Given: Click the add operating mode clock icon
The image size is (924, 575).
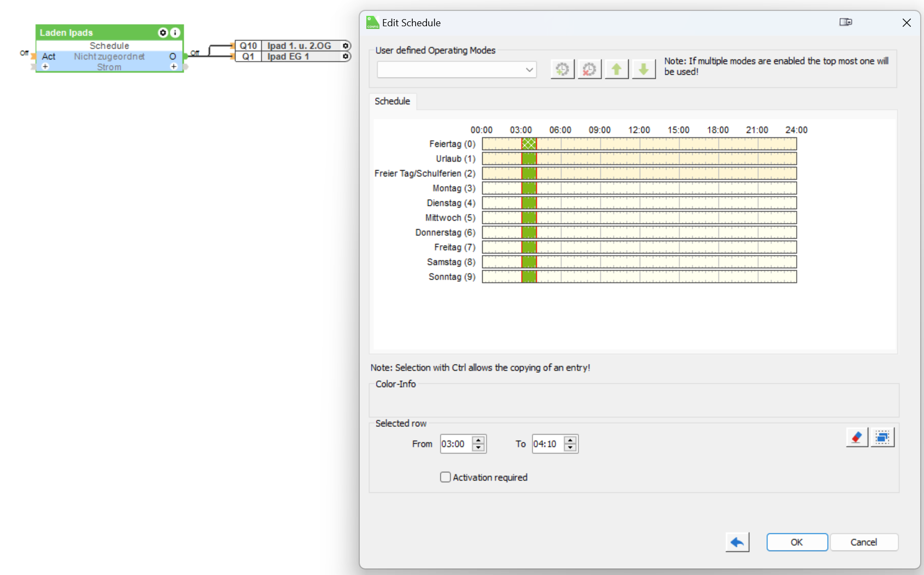Looking at the screenshot, I should 562,69.
